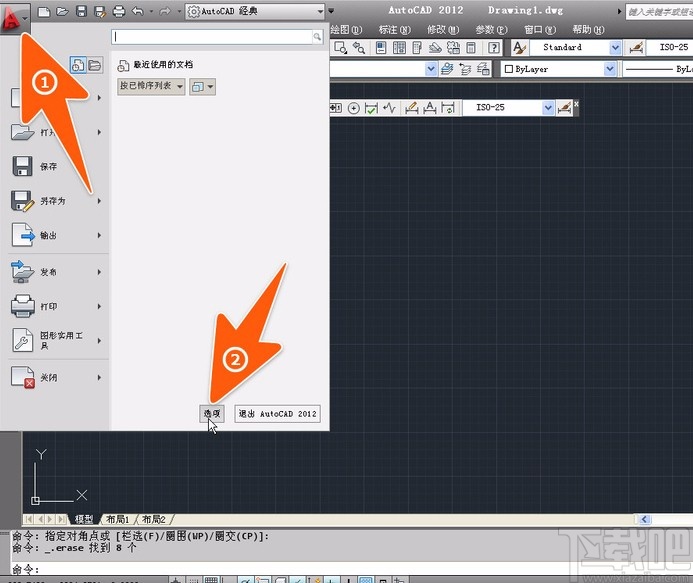Click the dimension inspection icon with checkmark
The width and height of the screenshot is (693, 583).
click(371, 108)
